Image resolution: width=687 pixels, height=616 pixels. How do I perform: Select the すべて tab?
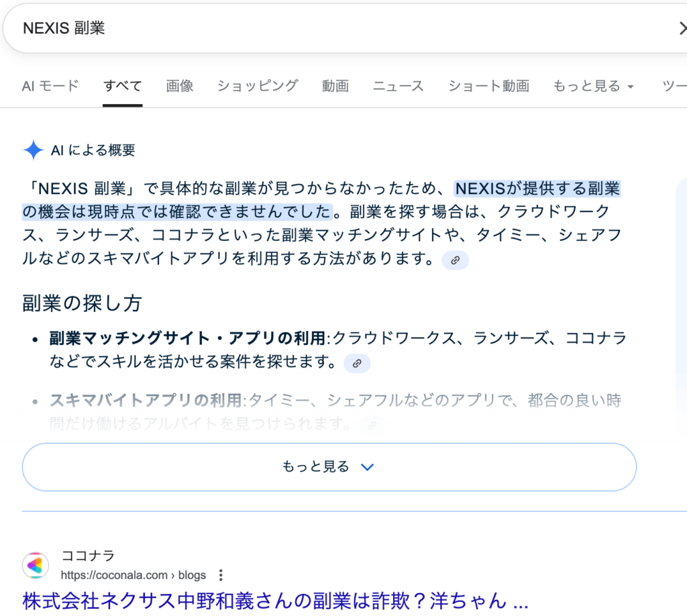(122, 86)
